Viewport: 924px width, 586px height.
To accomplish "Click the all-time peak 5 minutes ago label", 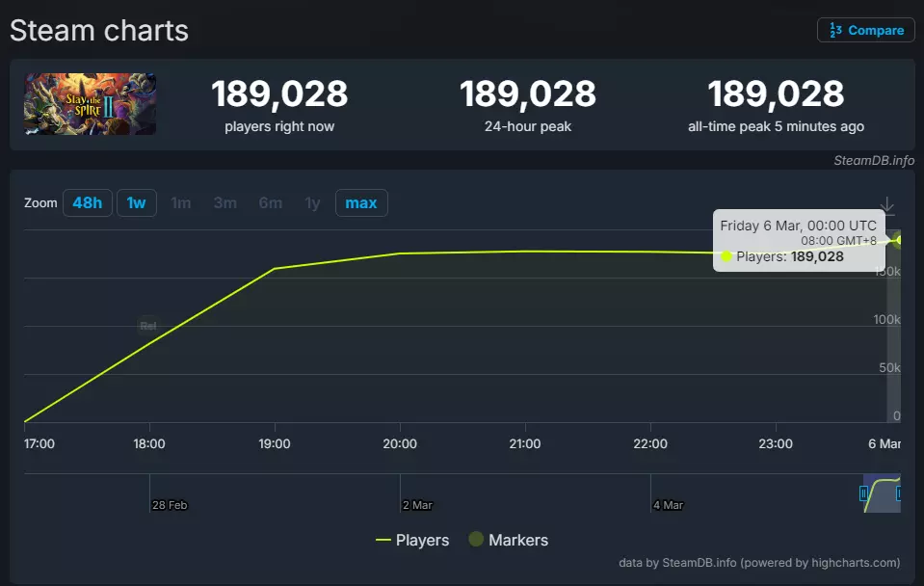I will point(776,126).
